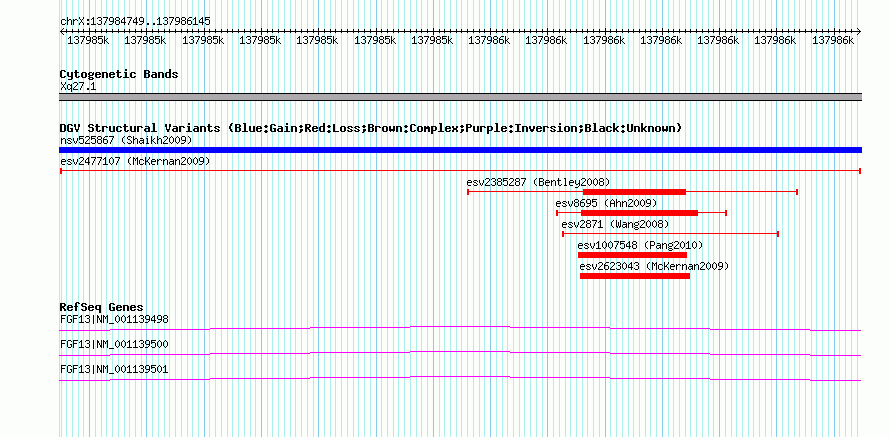Click the esv8695 (Ahn2009) label
The height and width of the screenshot is (437, 890).
click(606, 203)
